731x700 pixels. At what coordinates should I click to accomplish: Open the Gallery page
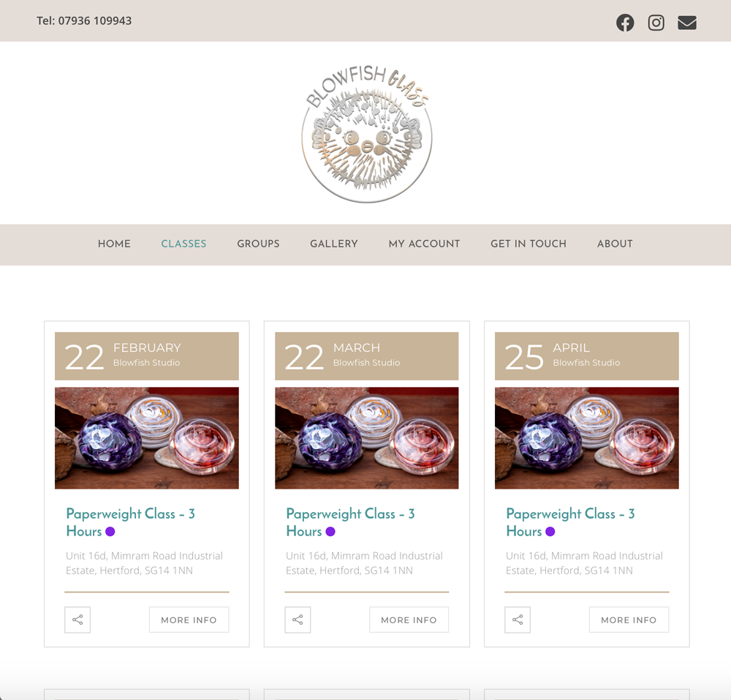click(334, 244)
